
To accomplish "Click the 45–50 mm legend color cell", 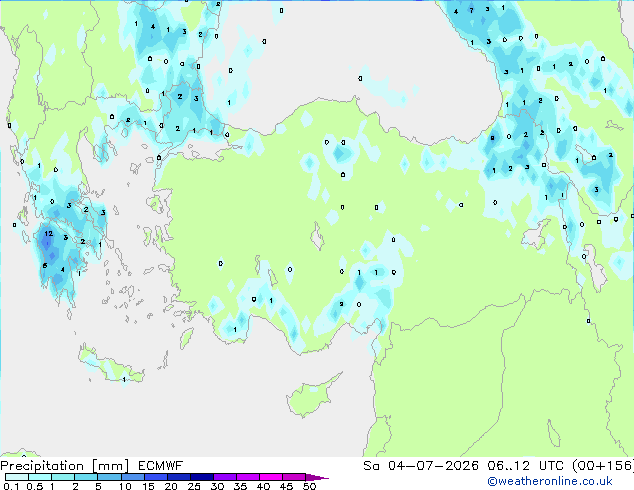I will (294, 477).
